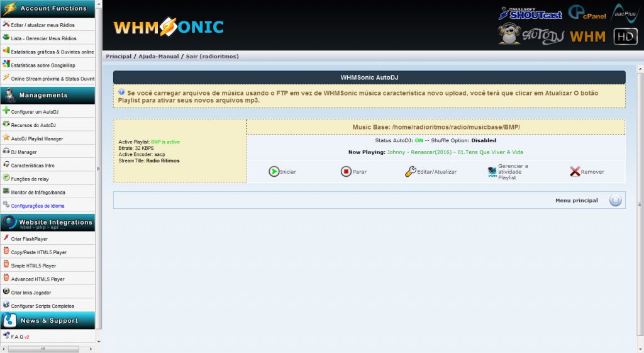Click the HD badge icon
644x353 pixels.
click(x=625, y=36)
